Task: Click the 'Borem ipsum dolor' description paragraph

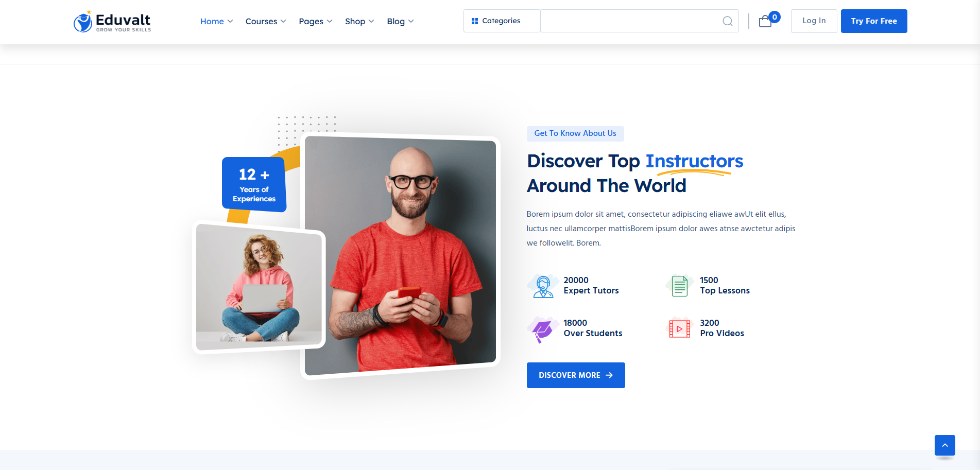Action: 661,229
